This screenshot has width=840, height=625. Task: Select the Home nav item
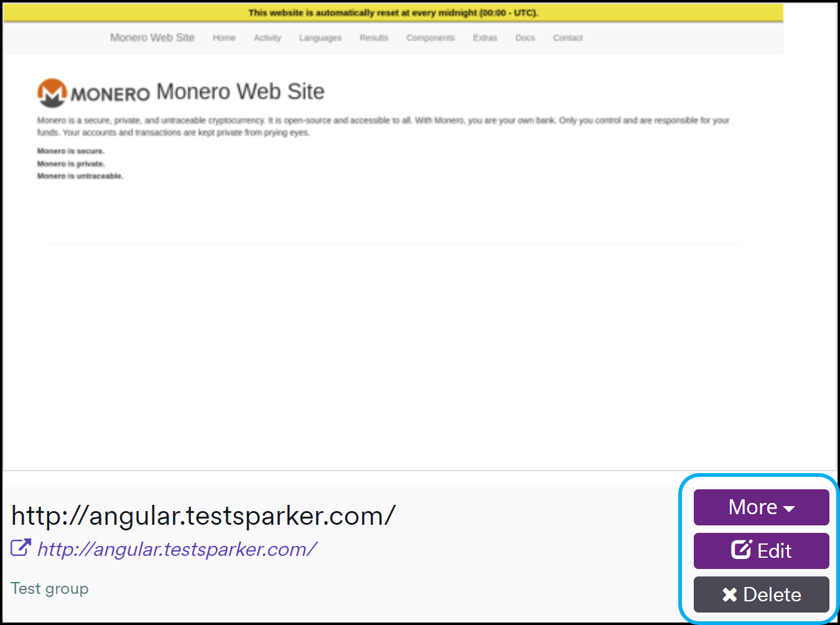[x=224, y=38]
